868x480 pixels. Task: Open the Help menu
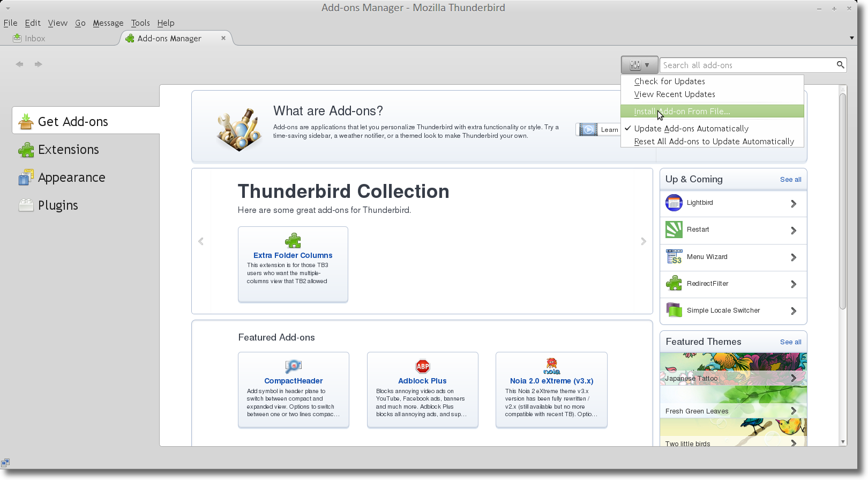[x=166, y=23]
